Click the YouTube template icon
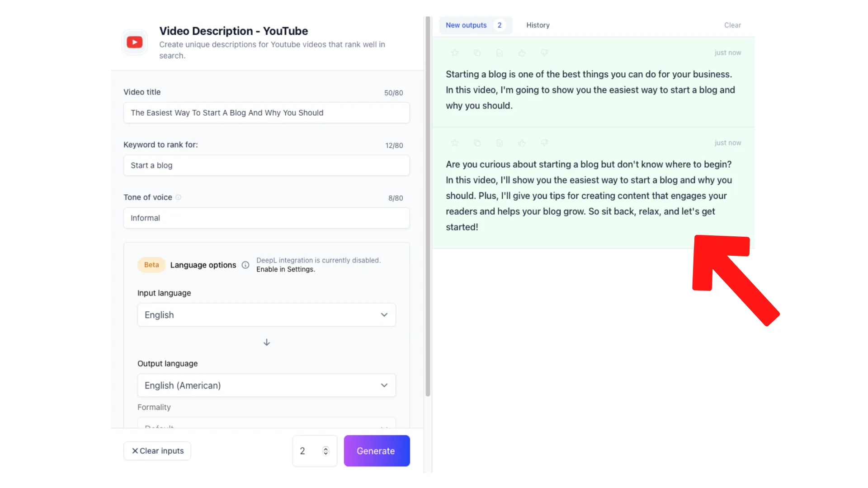The width and height of the screenshot is (868, 488). pyautogui.click(x=134, y=42)
